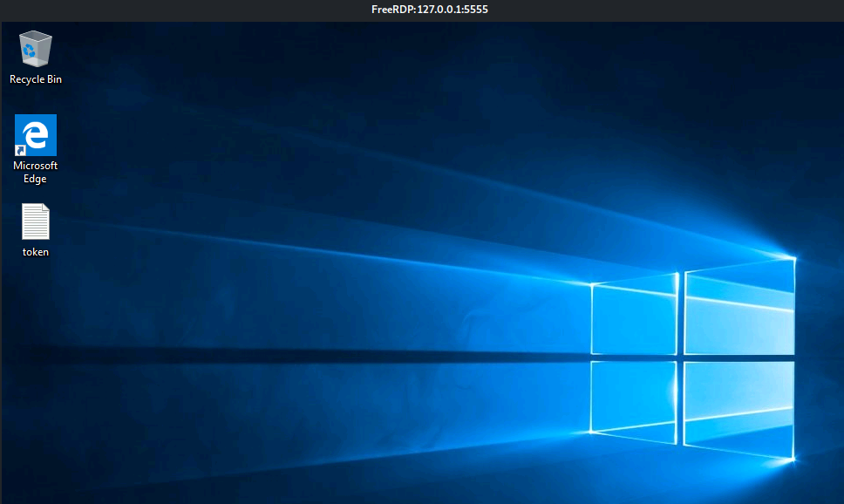
Task: Select the Recycle Bin desktop icon
Action: pyautogui.click(x=36, y=49)
